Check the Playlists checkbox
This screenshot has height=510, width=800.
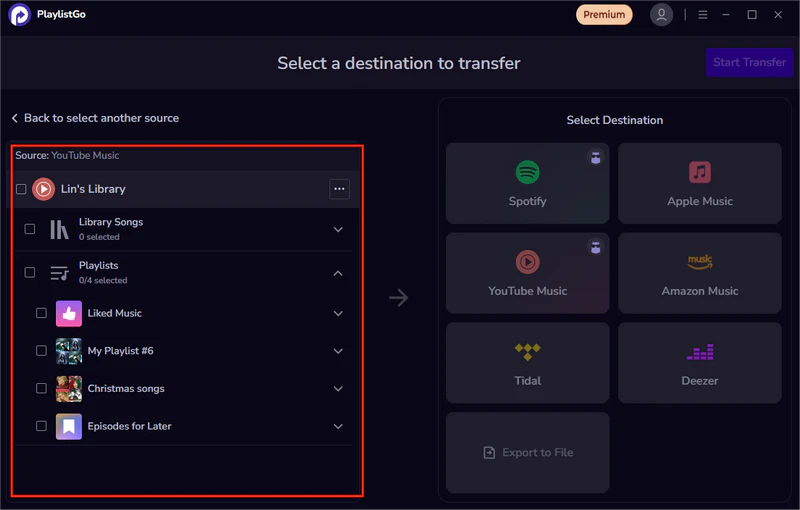(x=30, y=272)
